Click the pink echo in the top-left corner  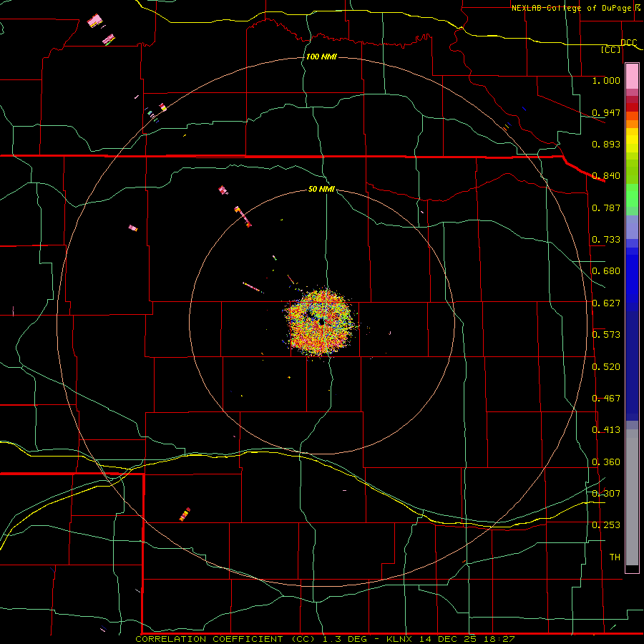click(x=95, y=21)
